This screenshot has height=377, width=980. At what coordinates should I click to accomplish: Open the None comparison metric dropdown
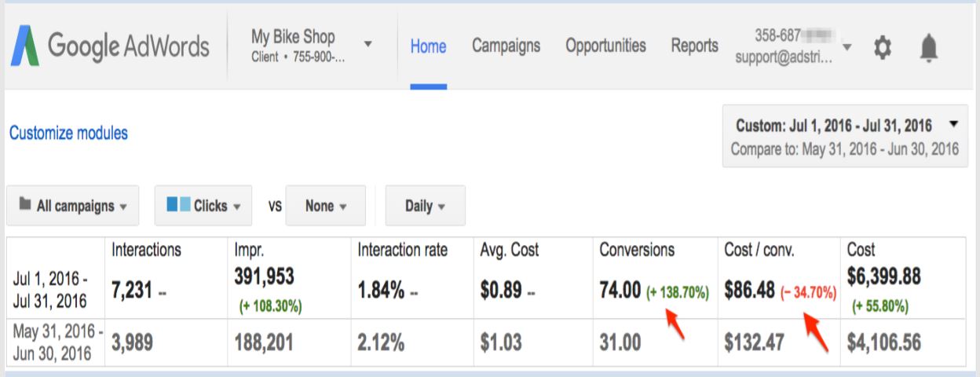(325, 206)
